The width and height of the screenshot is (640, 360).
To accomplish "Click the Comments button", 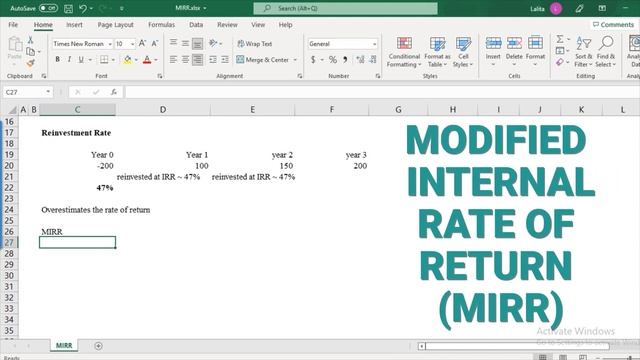I will point(613,24).
